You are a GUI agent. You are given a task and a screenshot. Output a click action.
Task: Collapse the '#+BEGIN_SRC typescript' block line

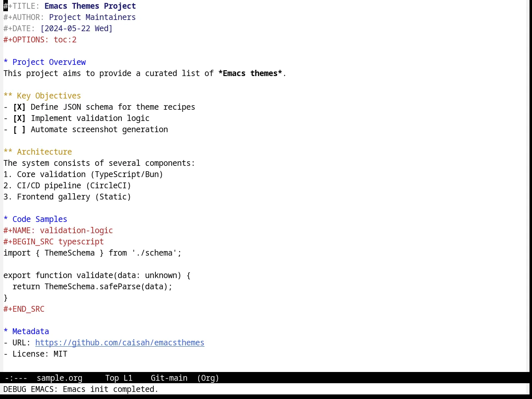coord(54,242)
